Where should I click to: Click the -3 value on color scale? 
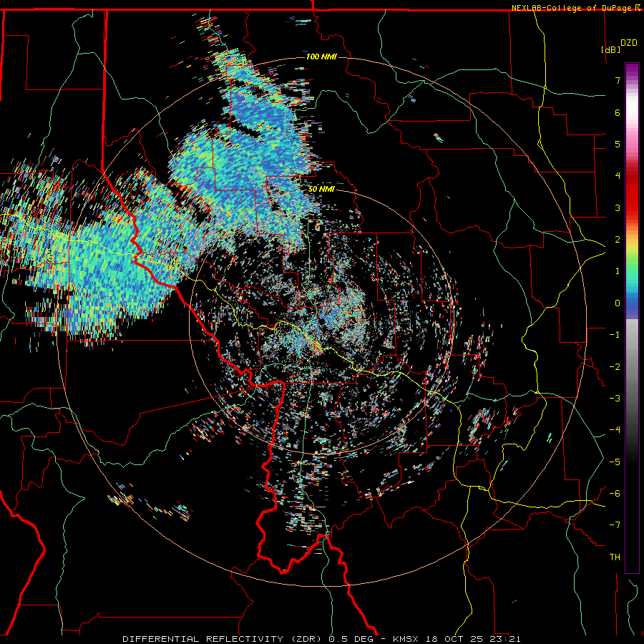pyautogui.click(x=615, y=399)
